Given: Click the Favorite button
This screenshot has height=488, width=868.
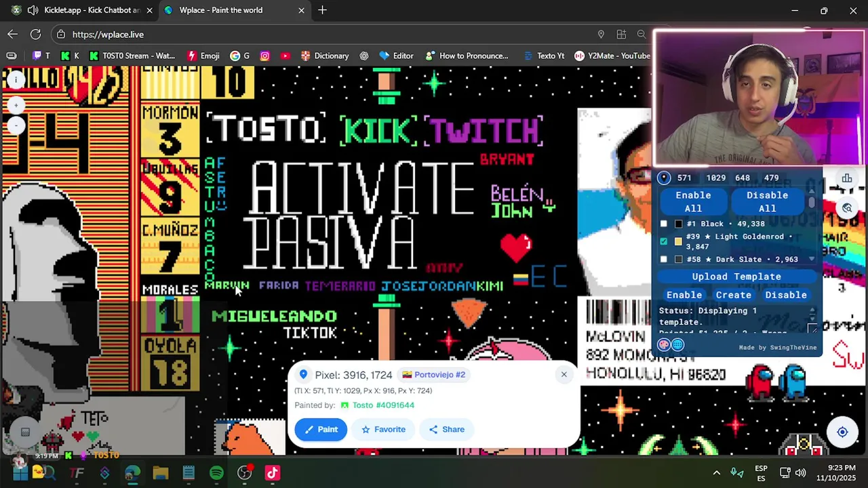Looking at the screenshot, I should pos(383,429).
